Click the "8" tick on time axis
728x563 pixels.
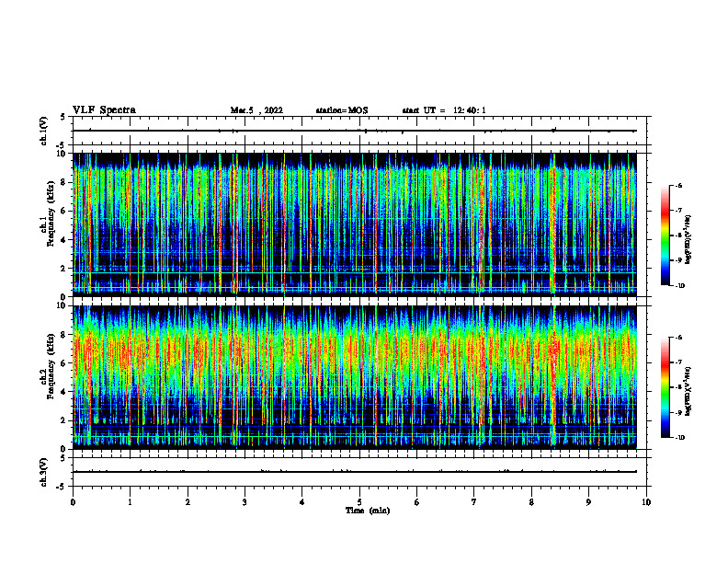tap(531, 502)
